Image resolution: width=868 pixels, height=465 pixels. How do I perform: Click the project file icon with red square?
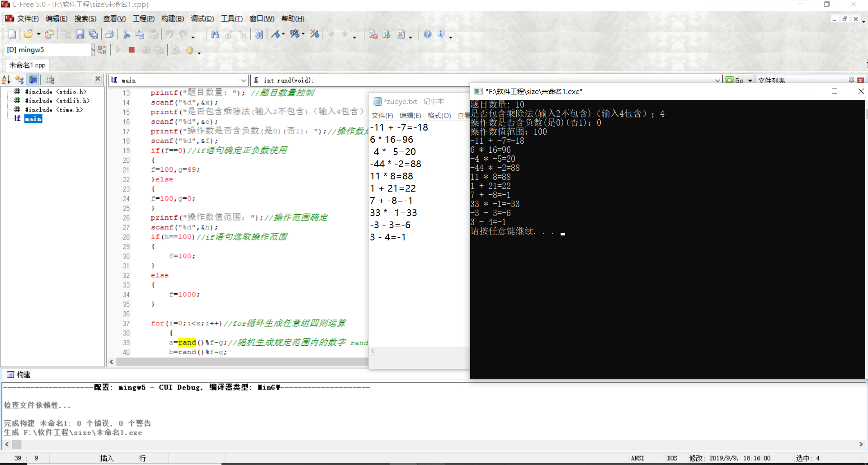coord(373,34)
